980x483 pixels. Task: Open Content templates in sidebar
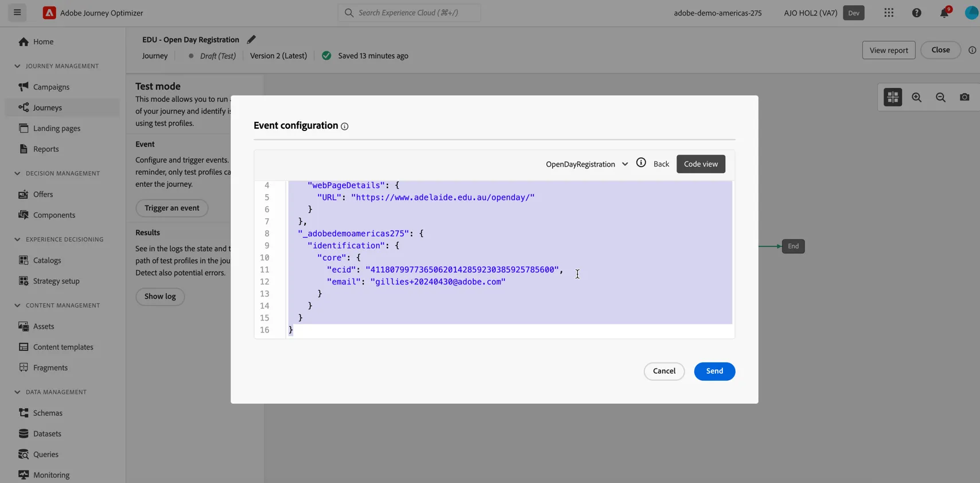click(x=63, y=347)
